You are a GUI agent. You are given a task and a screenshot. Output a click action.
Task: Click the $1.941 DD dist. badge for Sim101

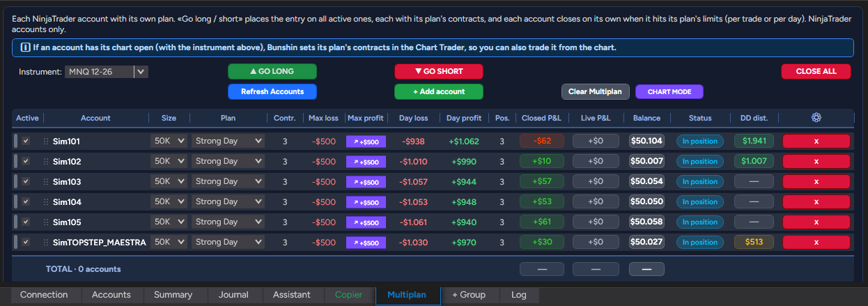[x=754, y=141]
